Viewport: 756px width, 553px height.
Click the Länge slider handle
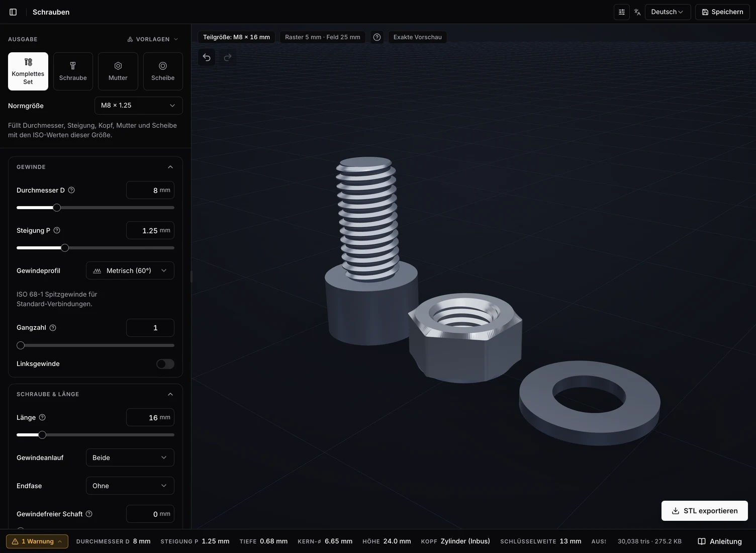[x=42, y=435]
